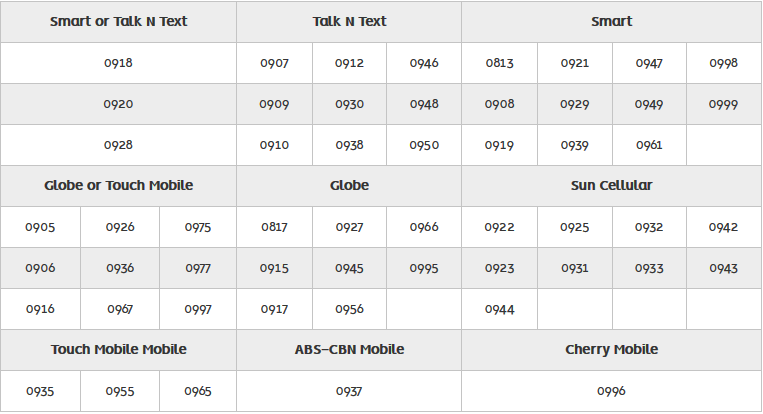Click the Touch Mobile Mobile header
Image resolution: width=763 pixels, height=414 pixels.
(x=118, y=349)
